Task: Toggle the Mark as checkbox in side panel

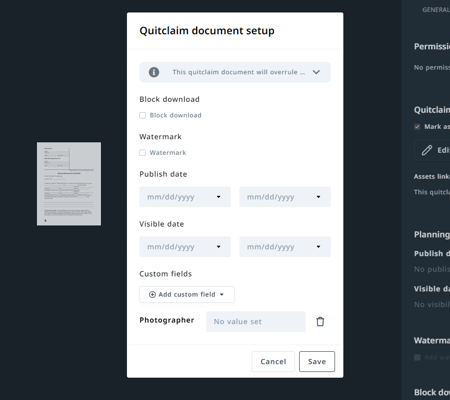Action: point(417,127)
